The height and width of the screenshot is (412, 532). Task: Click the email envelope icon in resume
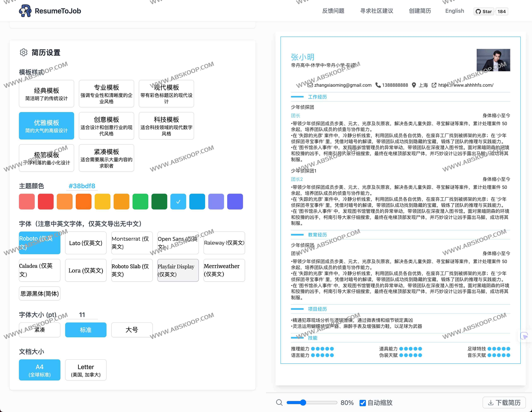click(310, 85)
